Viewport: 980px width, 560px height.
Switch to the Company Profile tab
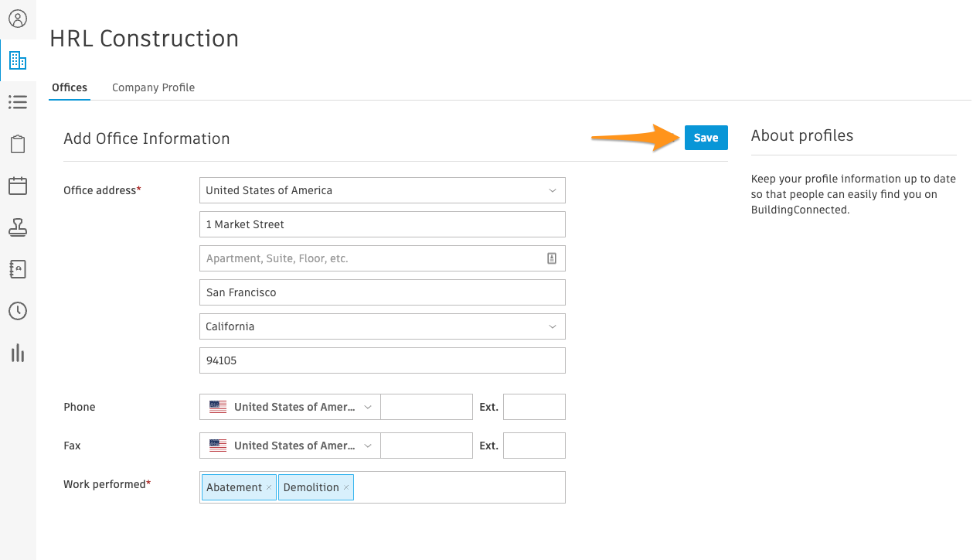pyautogui.click(x=153, y=87)
